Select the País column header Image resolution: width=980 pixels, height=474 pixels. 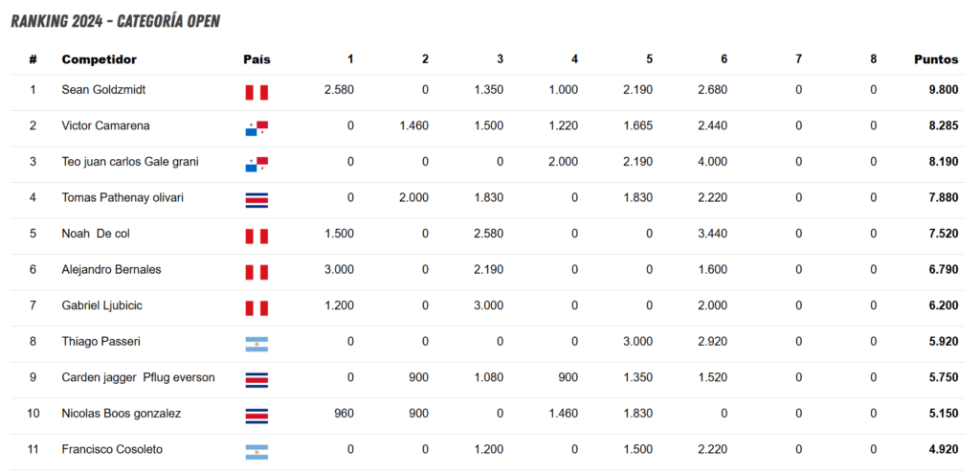[256, 59]
